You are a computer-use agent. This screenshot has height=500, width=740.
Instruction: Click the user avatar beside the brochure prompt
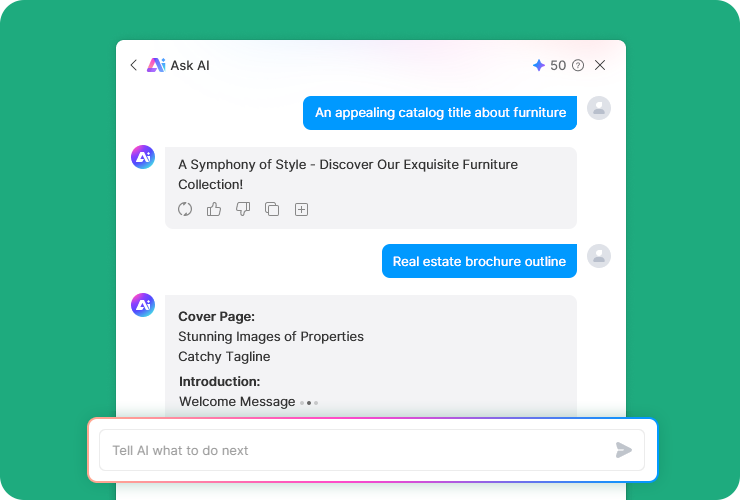coord(598,256)
